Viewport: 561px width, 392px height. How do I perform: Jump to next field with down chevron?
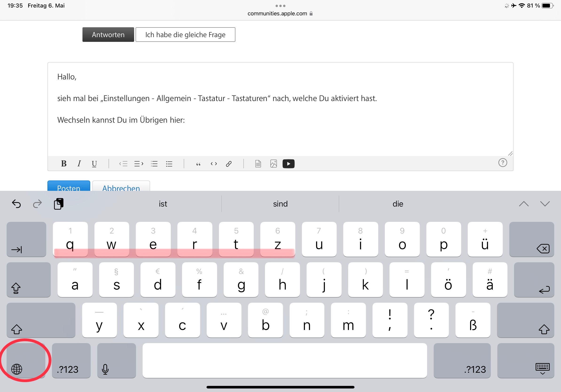(545, 204)
